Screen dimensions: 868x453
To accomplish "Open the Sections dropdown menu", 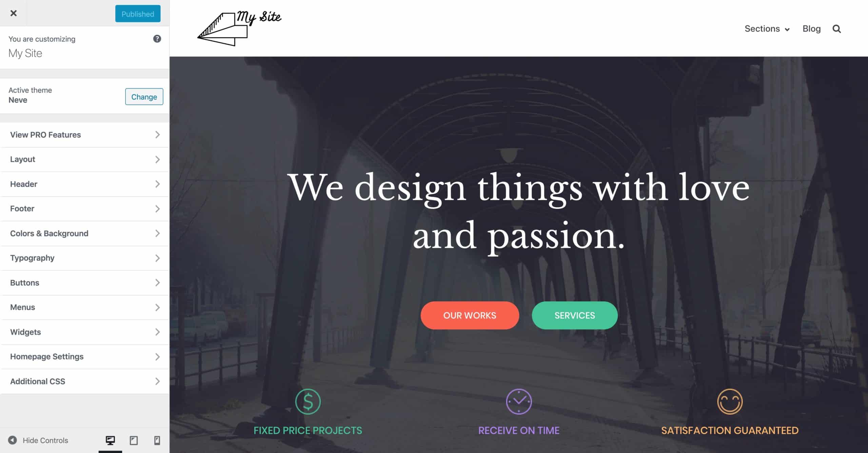I will coord(767,28).
